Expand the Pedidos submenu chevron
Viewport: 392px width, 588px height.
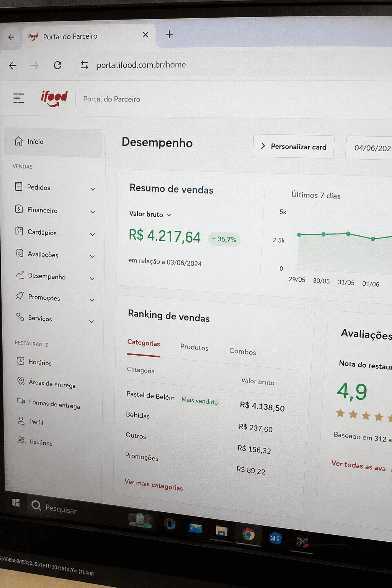[93, 189]
